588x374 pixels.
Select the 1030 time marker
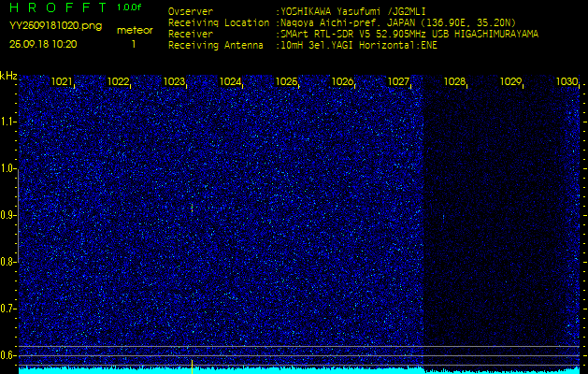click(x=566, y=82)
